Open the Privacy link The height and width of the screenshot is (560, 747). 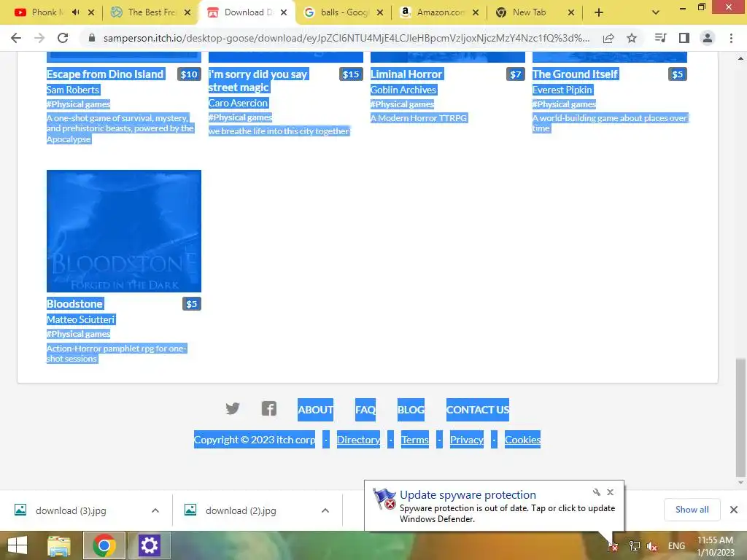coord(466,440)
